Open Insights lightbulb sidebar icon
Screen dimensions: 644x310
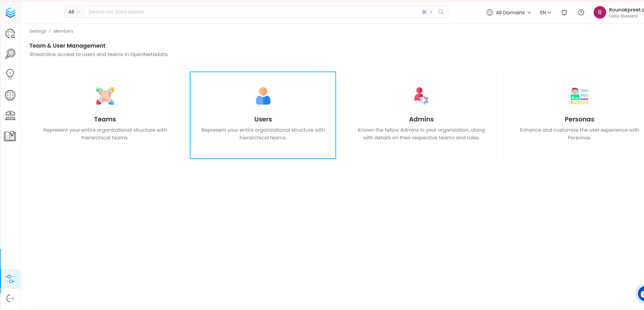pos(10,74)
